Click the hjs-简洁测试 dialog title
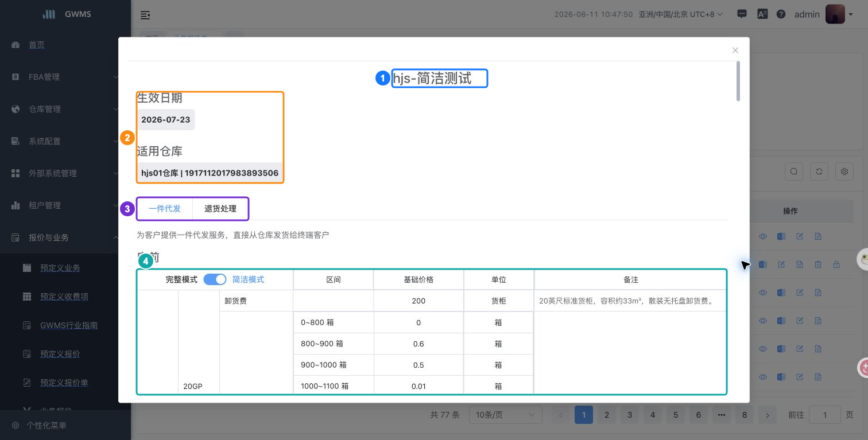 [x=432, y=78]
